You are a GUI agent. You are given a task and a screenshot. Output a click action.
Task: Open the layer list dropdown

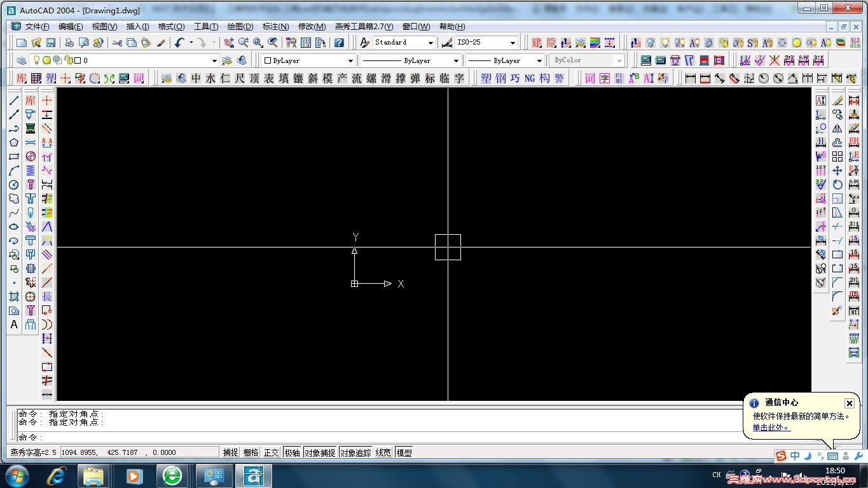point(214,60)
